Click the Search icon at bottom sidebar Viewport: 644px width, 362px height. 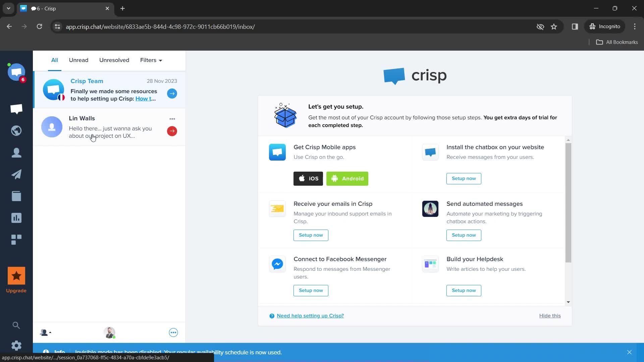click(16, 325)
